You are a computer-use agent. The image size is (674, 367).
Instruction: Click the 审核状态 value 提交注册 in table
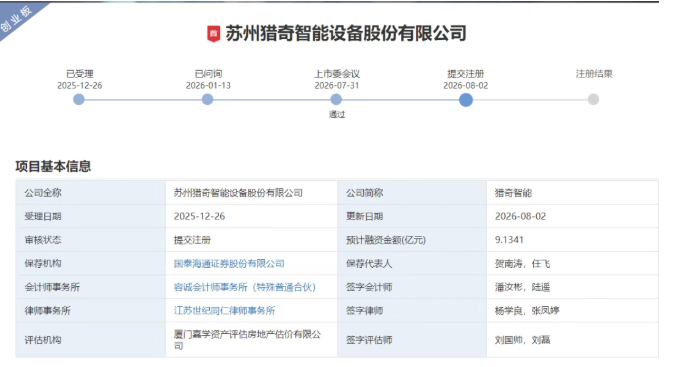192,240
